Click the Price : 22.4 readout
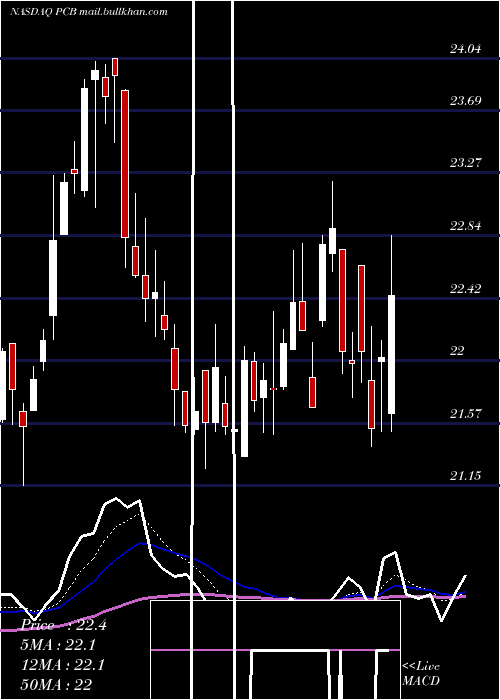 [x=64, y=625]
